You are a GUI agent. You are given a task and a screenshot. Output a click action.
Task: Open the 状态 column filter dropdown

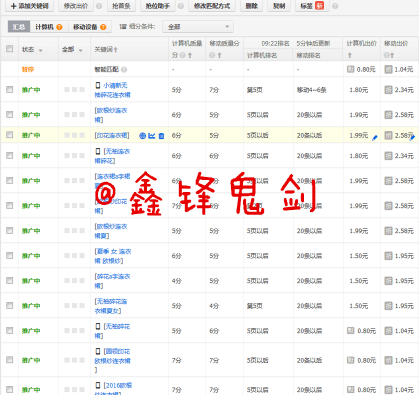coord(41,50)
